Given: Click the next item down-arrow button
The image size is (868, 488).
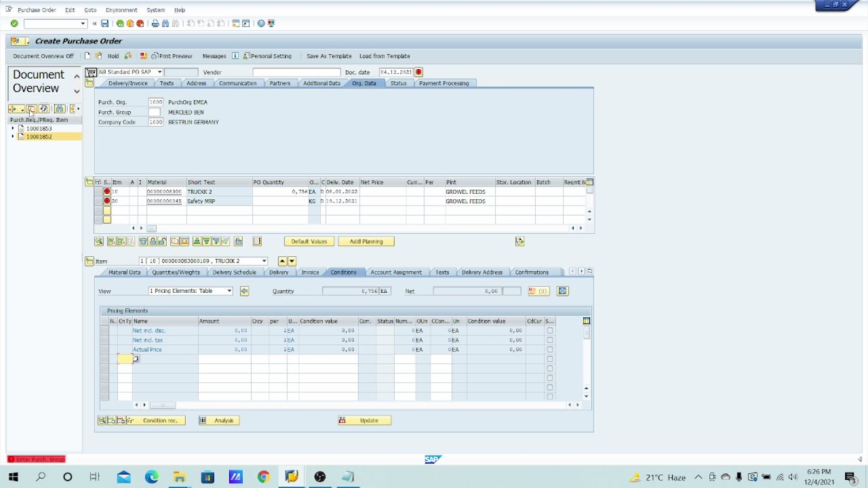Looking at the screenshot, I should tap(292, 261).
